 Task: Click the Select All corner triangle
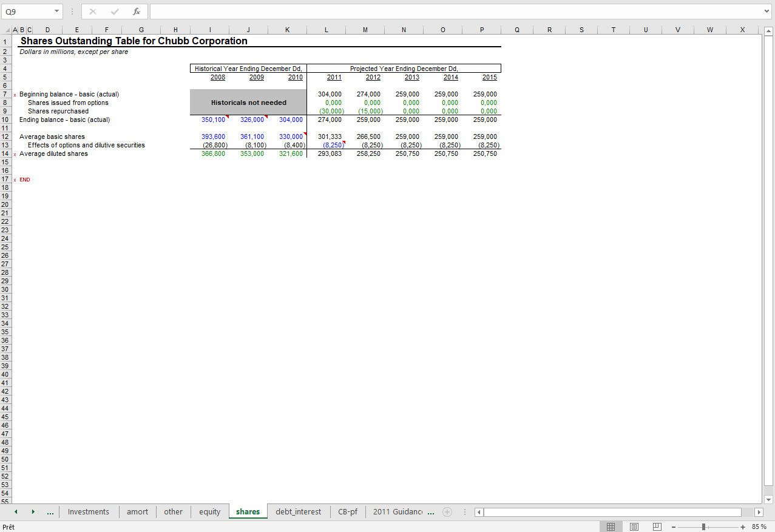[x=7, y=30]
